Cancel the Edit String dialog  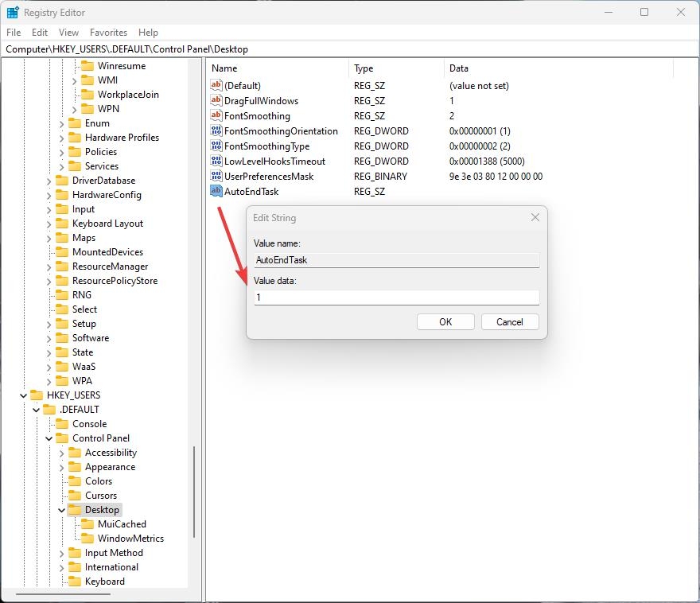510,322
